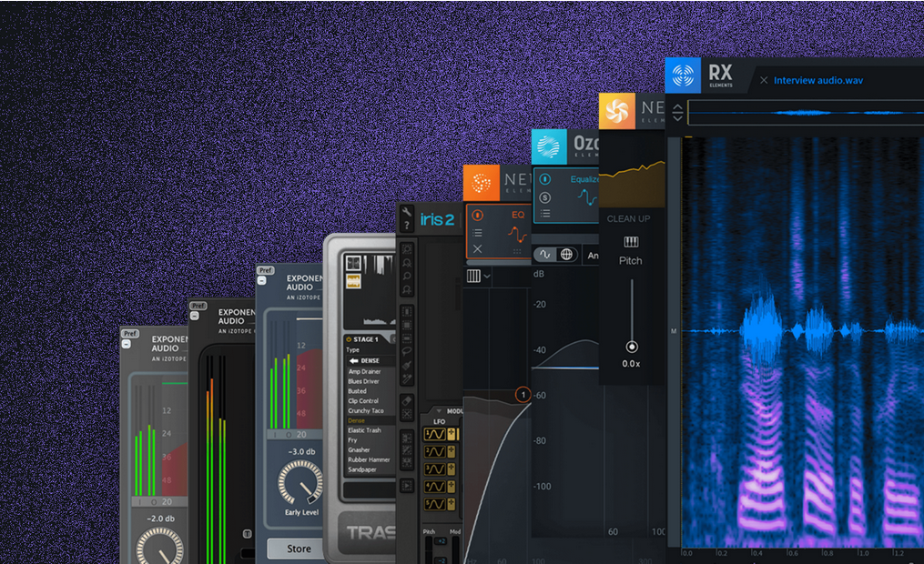
Task: Click the RX Elements logo icon
Action: (x=683, y=76)
